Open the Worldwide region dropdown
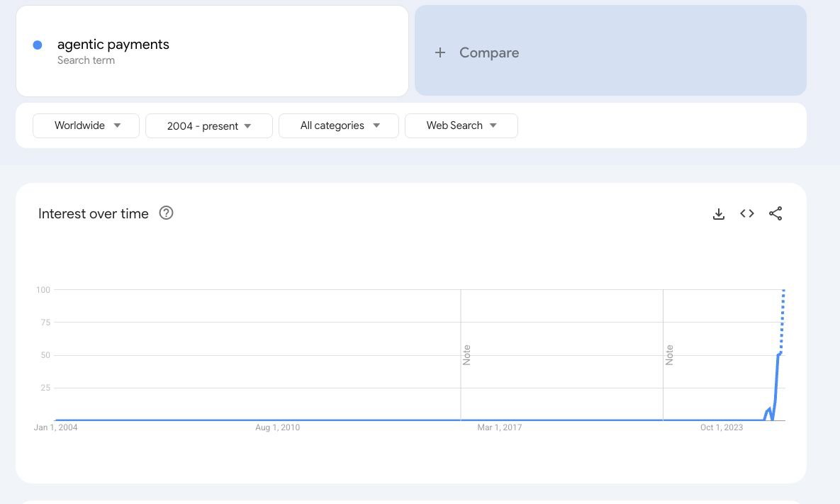This screenshot has height=504, width=840. pyautogui.click(x=86, y=126)
